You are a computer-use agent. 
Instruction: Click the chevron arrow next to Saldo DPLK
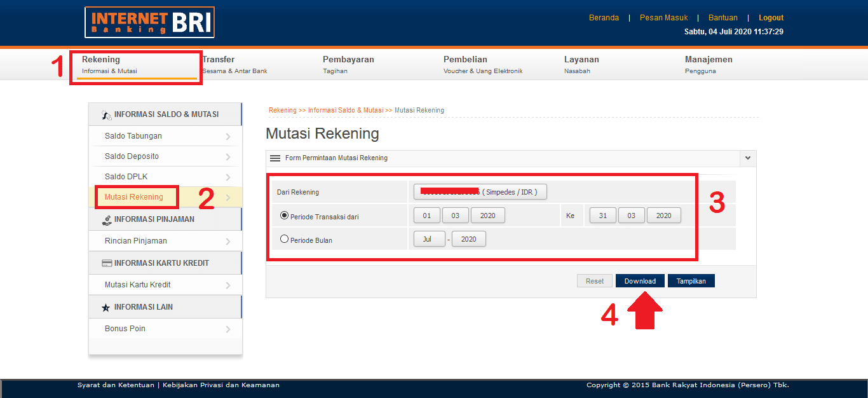tap(228, 177)
